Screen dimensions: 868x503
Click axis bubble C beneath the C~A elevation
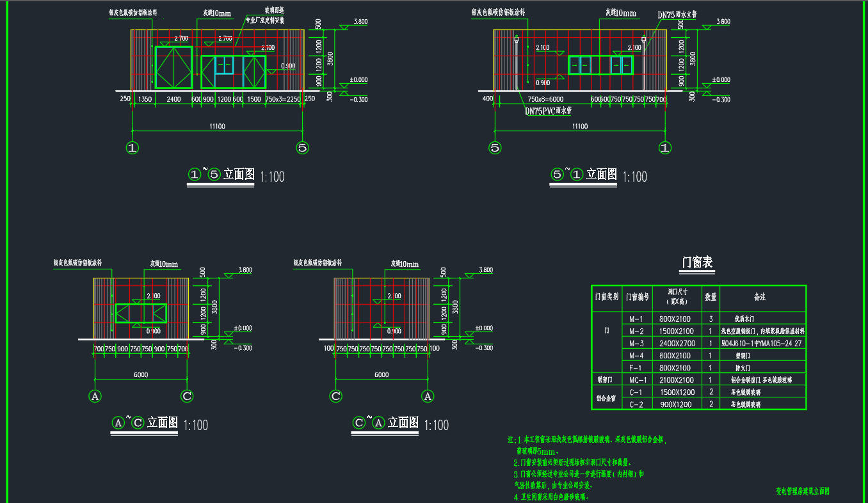point(335,396)
